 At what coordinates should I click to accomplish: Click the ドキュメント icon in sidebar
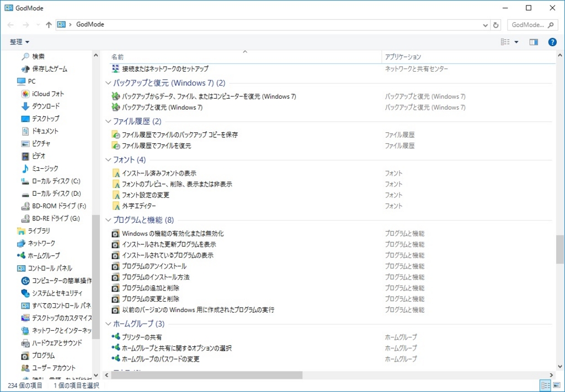pyautogui.click(x=25, y=131)
